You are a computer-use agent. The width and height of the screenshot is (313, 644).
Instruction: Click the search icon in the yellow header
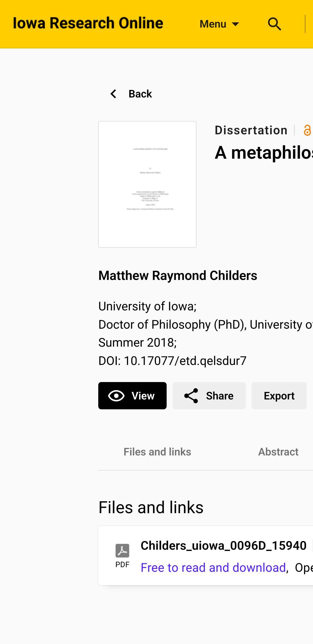tap(274, 24)
